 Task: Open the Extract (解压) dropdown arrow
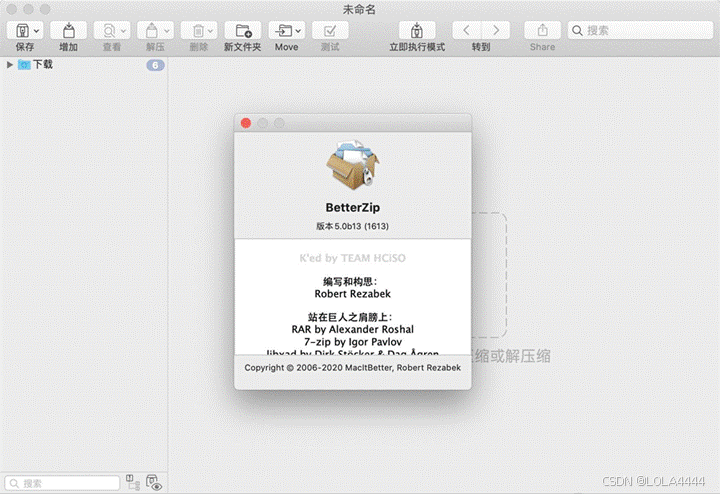pos(167,31)
